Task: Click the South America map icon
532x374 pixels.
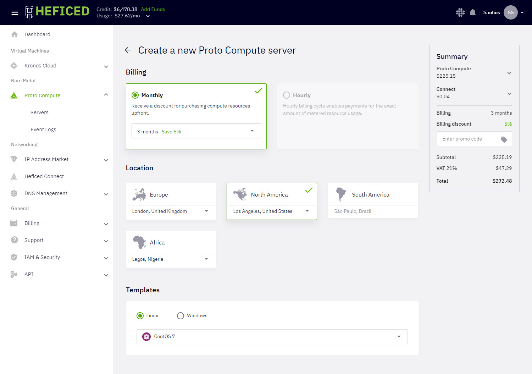Action: tap(341, 194)
